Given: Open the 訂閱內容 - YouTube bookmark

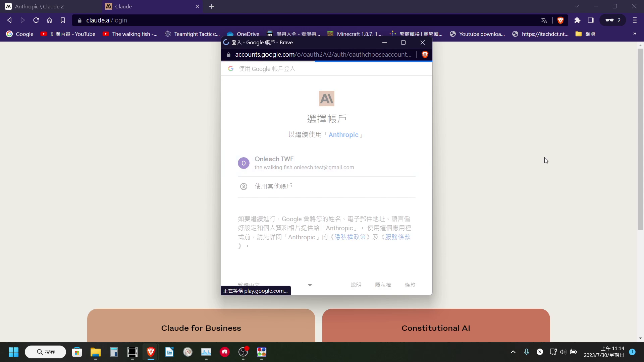Looking at the screenshot, I should click(68, 34).
